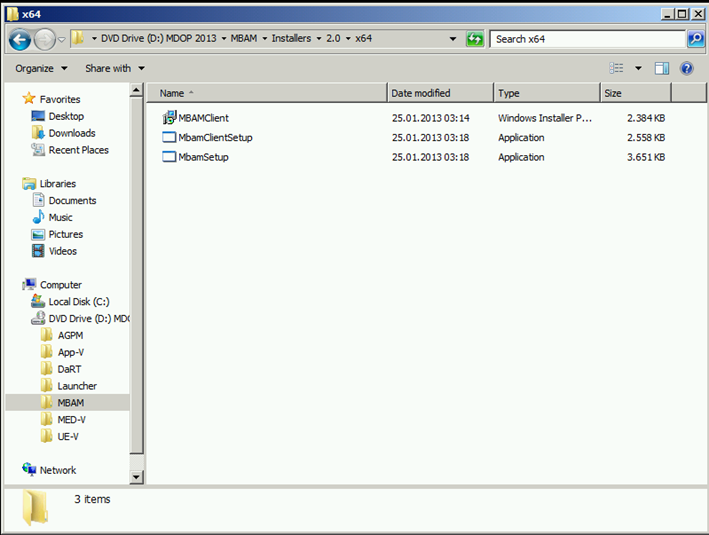This screenshot has width=709, height=535.
Task: Select MbamSetup application icon
Action: (x=169, y=157)
